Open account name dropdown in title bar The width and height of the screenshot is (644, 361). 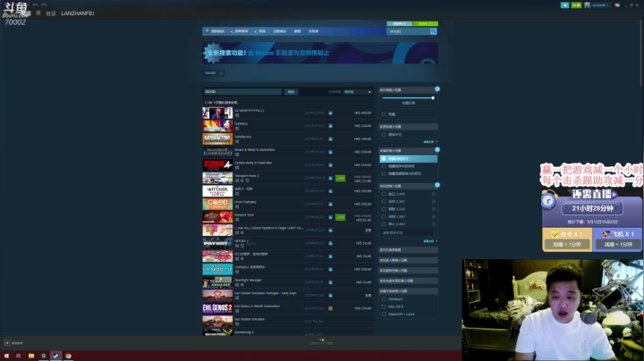coord(600,5)
